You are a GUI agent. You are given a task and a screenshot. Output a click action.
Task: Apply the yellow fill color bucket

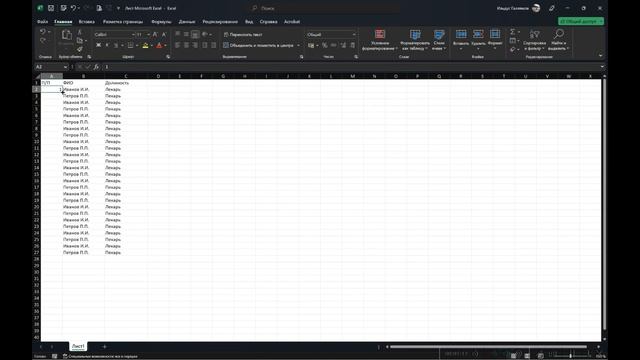[145, 45]
